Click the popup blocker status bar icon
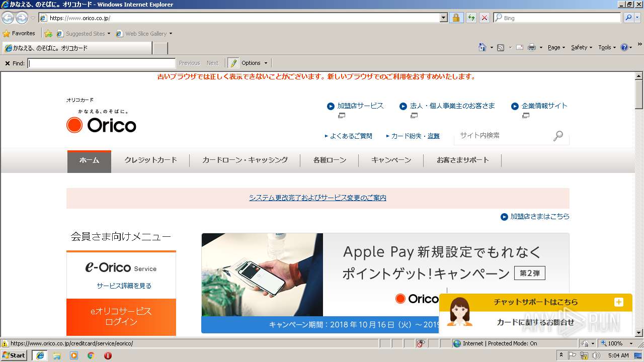 [421, 343]
